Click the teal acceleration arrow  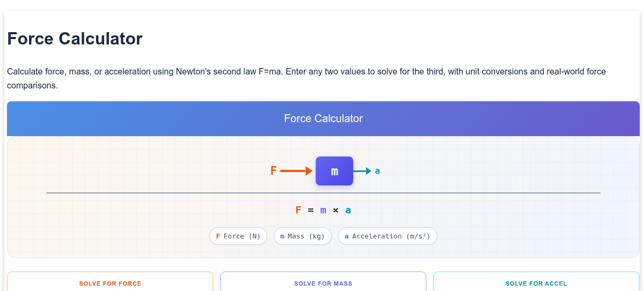[x=362, y=171]
